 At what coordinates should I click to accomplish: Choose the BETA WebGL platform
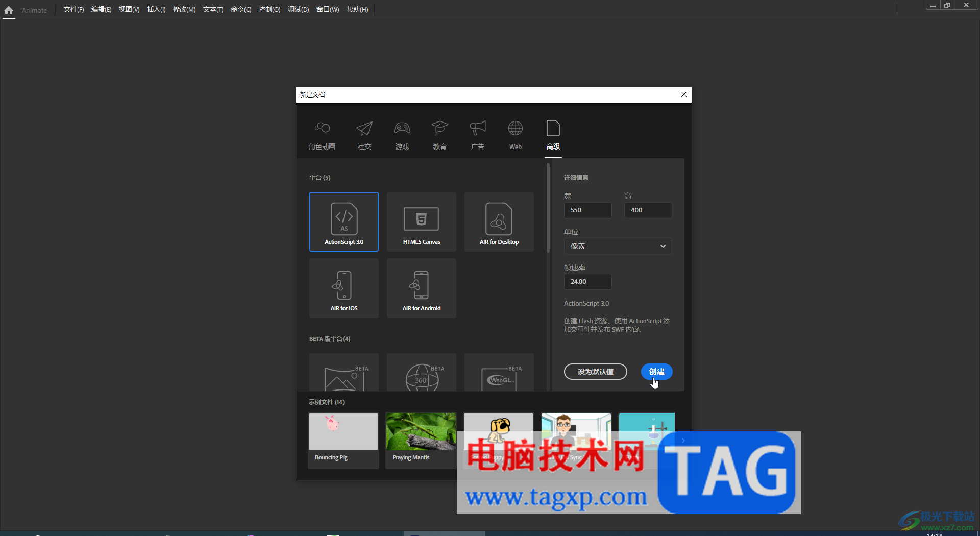499,372
